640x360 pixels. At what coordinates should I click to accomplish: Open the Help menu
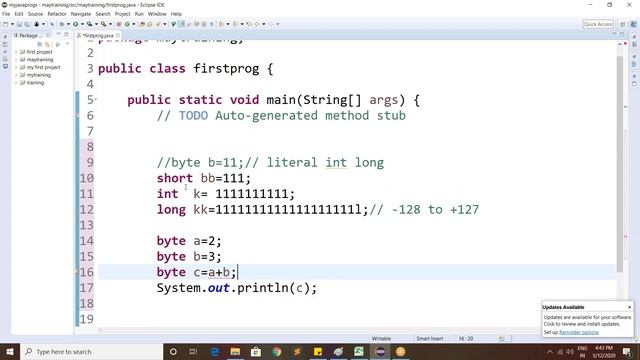[176, 14]
